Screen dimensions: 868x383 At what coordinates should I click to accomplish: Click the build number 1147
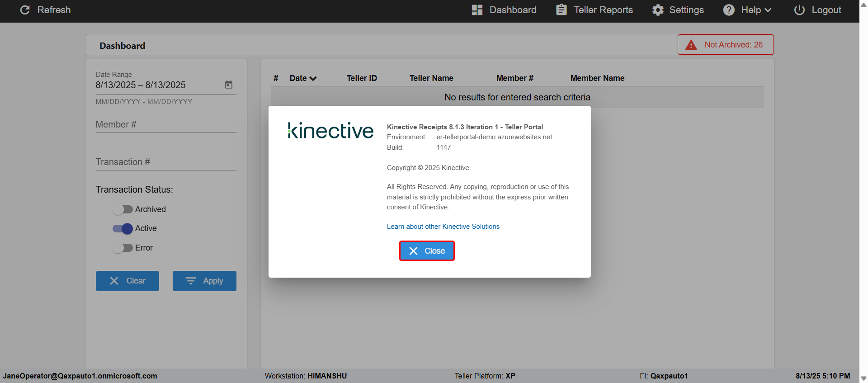[443, 147]
